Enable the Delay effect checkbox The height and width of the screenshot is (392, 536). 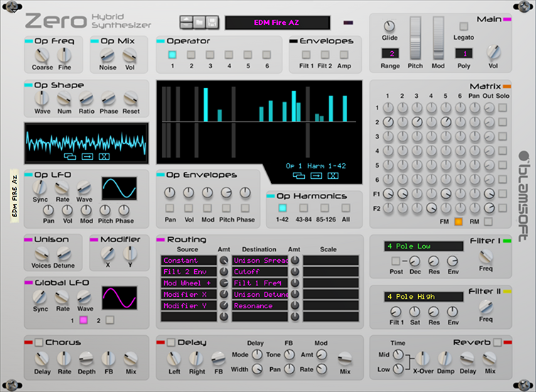pos(171,342)
